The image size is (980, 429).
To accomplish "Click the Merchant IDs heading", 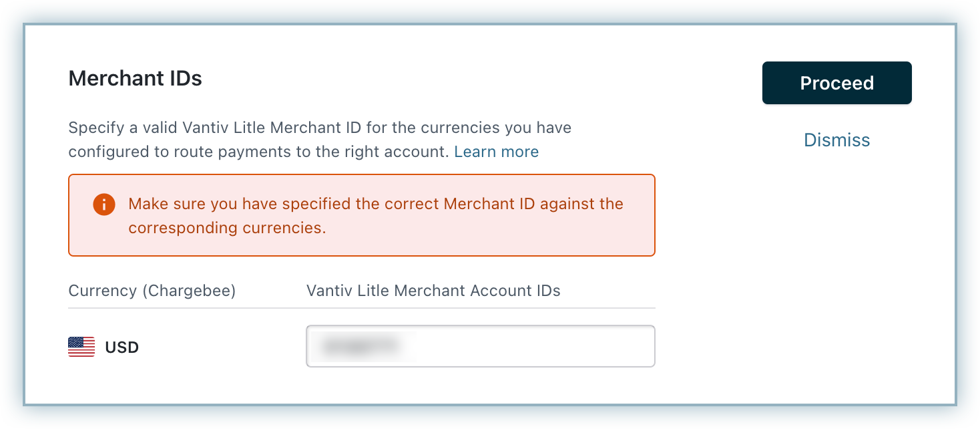I will (x=135, y=79).
